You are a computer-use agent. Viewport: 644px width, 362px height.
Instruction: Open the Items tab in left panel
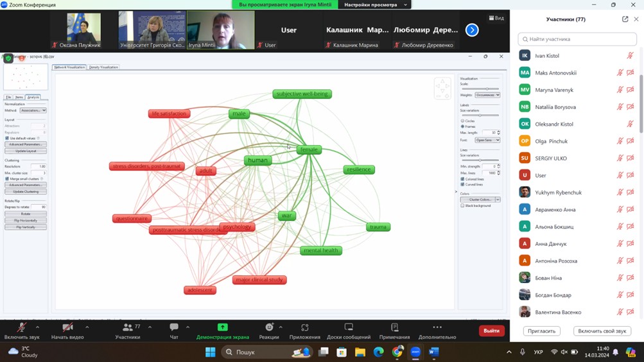(x=19, y=98)
